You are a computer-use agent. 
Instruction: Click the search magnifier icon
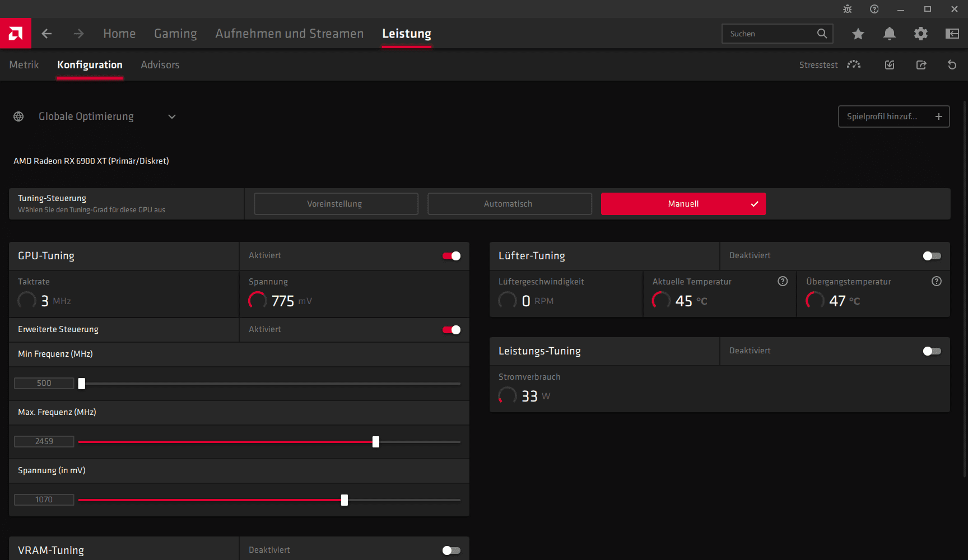pos(822,34)
